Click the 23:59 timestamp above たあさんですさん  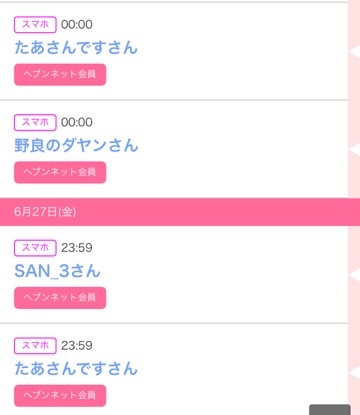(x=77, y=346)
